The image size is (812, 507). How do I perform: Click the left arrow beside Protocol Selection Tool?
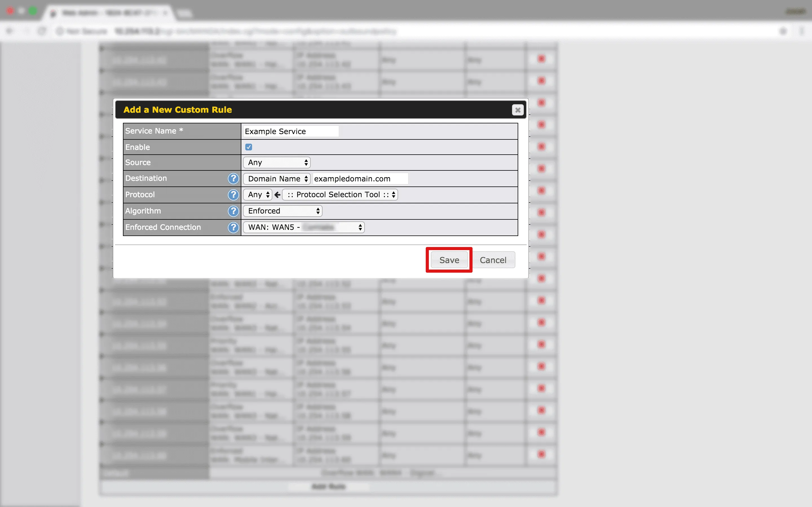pos(277,194)
